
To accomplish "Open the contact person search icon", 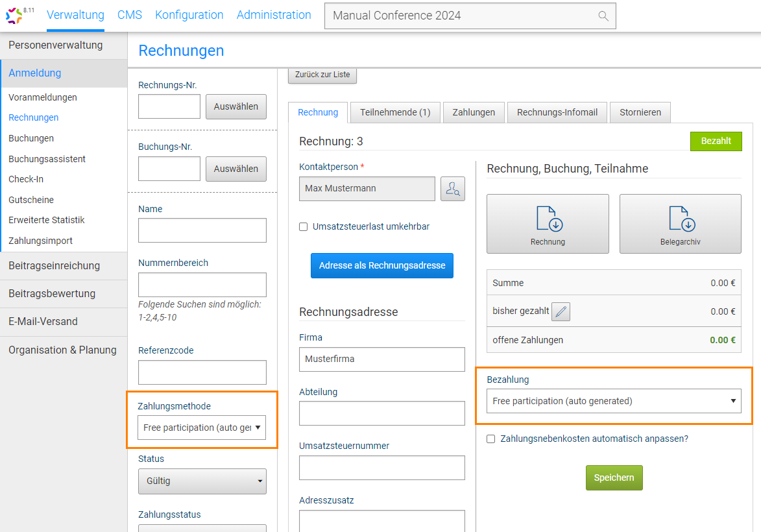I will (452, 189).
